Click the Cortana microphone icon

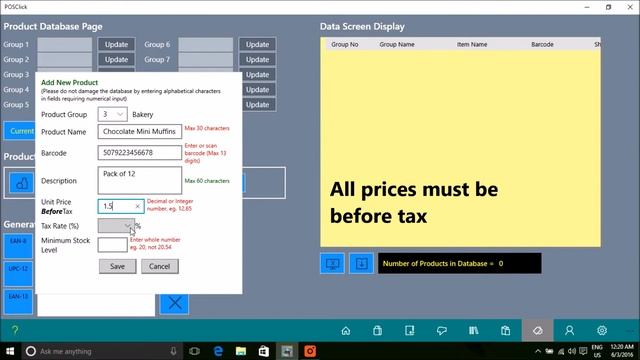pos(173,351)
